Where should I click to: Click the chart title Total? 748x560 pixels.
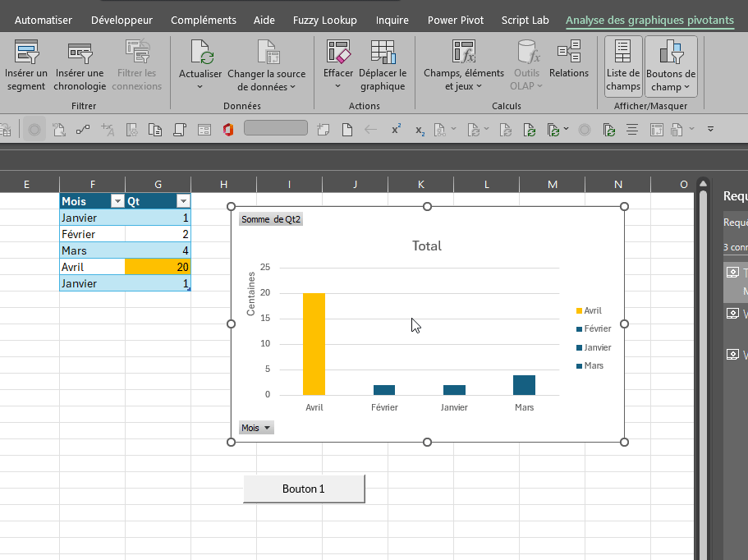(427, 246)
